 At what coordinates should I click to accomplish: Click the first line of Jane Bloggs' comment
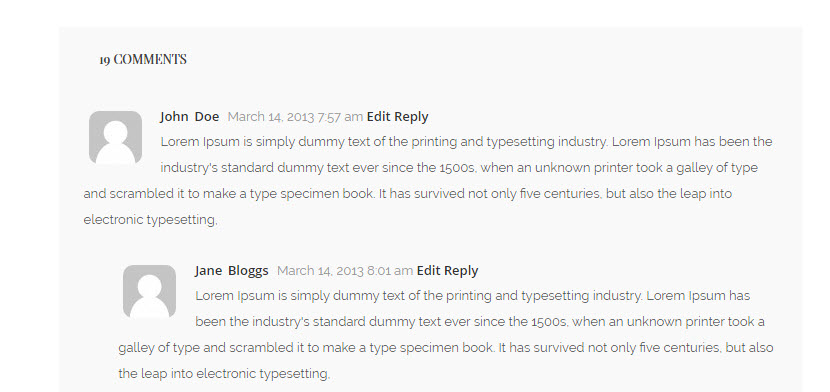tap(473, 296)
